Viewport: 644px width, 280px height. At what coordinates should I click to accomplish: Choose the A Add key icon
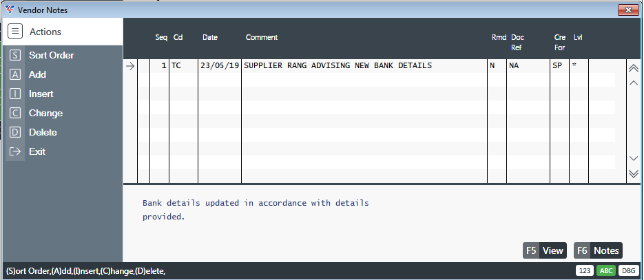coord(15,74)
